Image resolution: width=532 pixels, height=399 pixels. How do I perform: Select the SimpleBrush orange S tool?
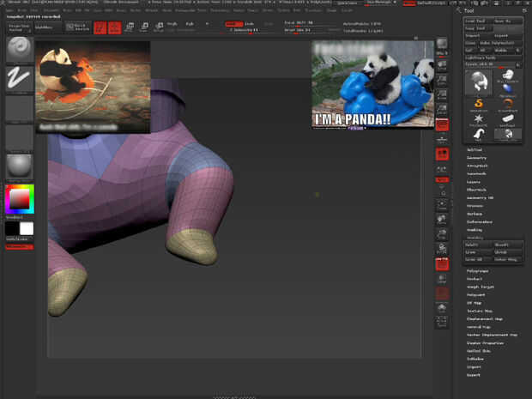pos(479,104)
